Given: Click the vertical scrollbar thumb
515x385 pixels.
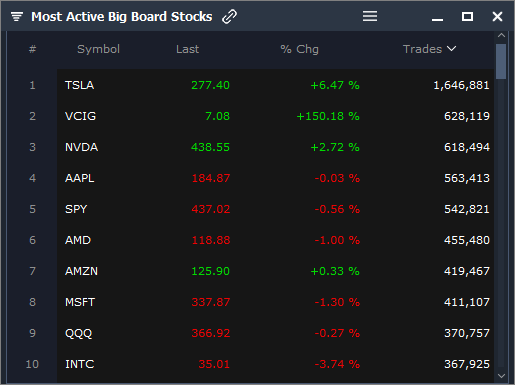Looking at the screenshot, I should click(x=501, y=61).
